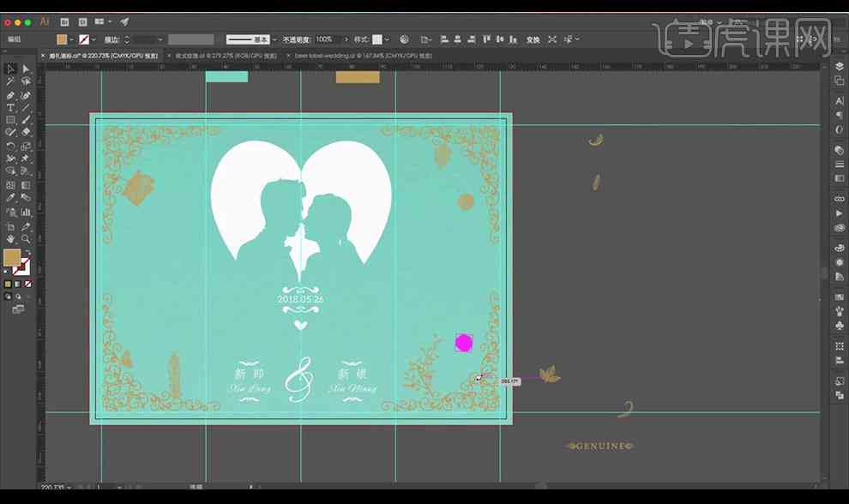Click the Transform button in control bar

[533, 39]
